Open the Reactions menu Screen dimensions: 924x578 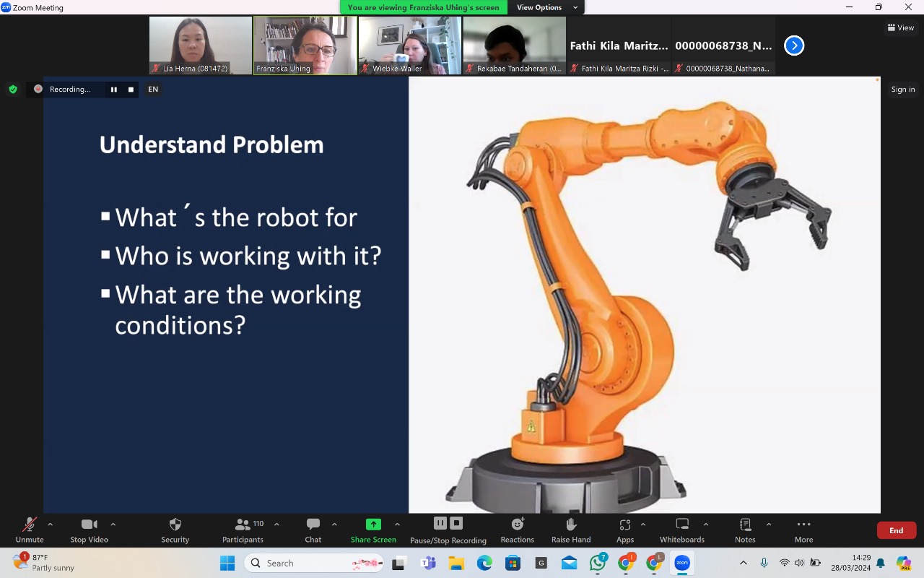518,530
